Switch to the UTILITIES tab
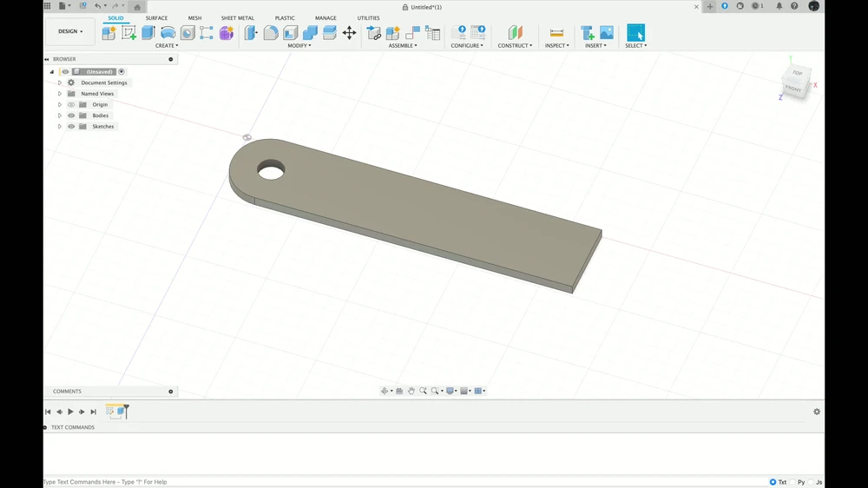868x488 pixels. tap(368, 17)
